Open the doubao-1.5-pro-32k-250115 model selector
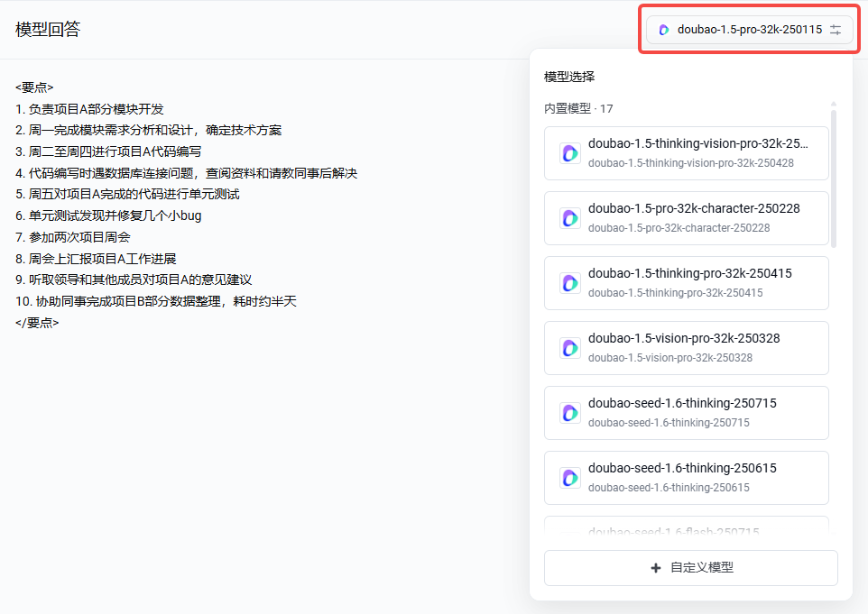This screenshot has width=868, height=614. point(750,30)
